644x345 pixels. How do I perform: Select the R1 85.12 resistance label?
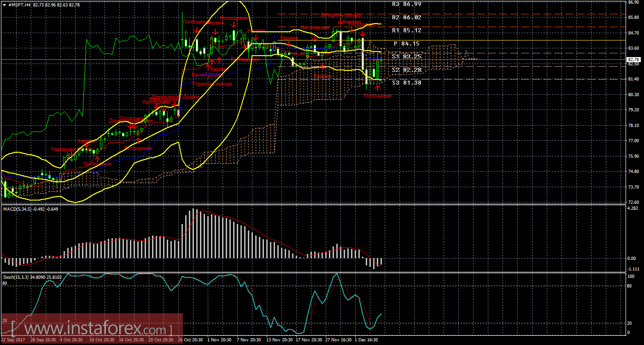coord(406,30)
